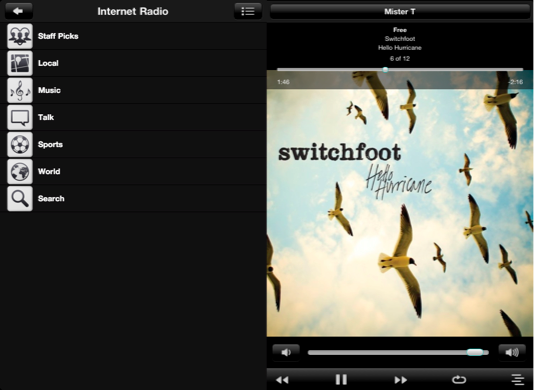Screen dimensions: 534x390
Task: Select the Sports soccer ball icon
Action: pos(20,144)
